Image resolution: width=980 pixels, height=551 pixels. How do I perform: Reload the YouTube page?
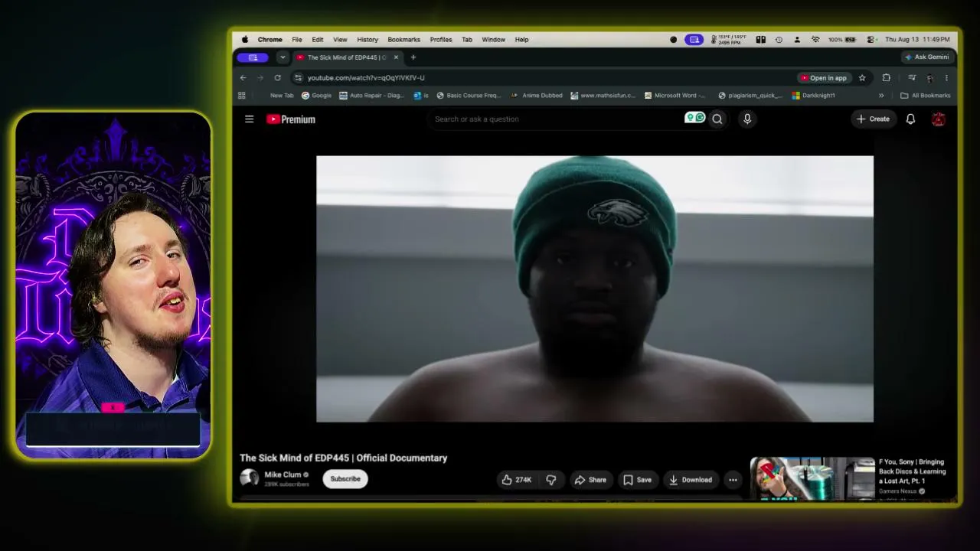tap(277, 77)
